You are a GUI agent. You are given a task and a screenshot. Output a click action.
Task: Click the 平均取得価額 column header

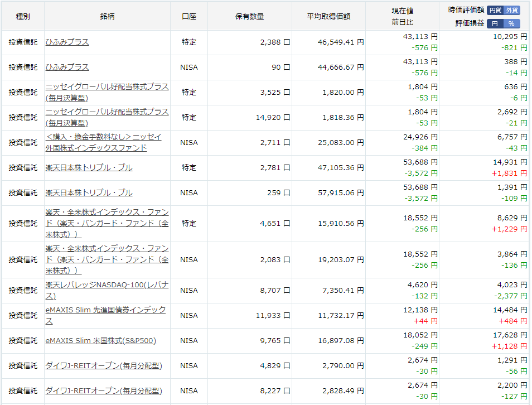point(328,16)
